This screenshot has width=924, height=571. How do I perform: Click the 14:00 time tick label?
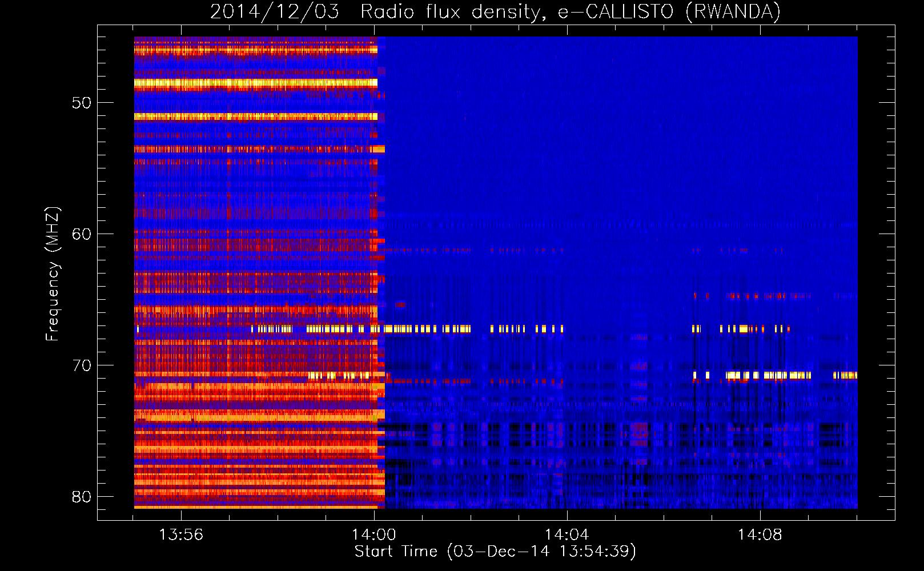pos(374,535)
